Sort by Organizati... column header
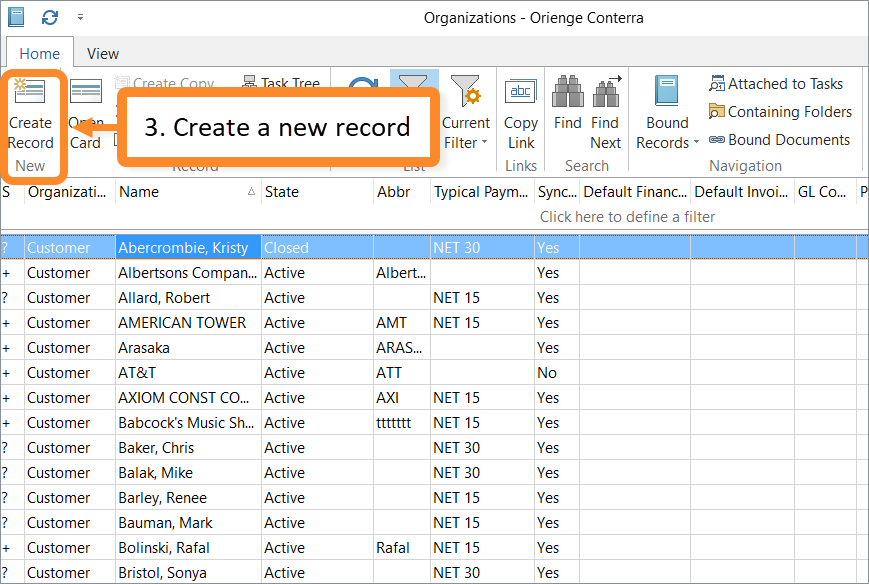The image size is (869, 584). click(70, 192)
